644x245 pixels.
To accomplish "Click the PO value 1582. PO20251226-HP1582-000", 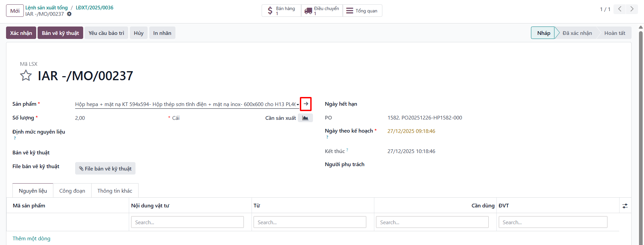I will point(425,118).
